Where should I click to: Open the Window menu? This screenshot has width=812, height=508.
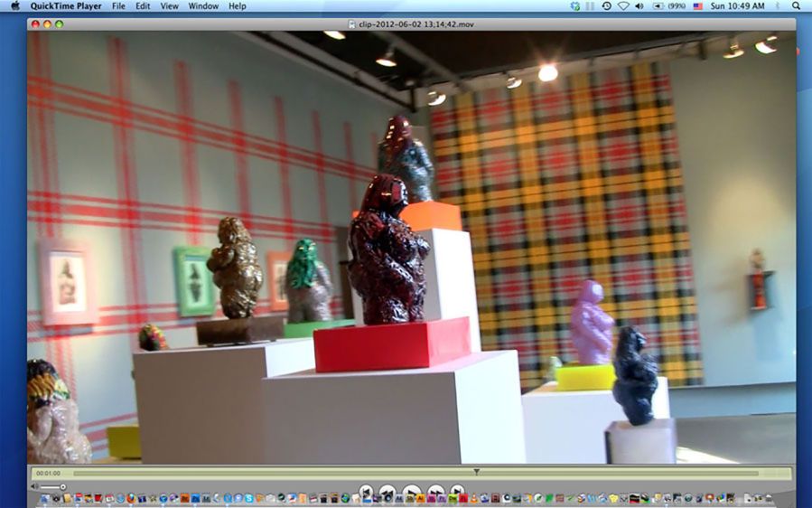[203, 6]
